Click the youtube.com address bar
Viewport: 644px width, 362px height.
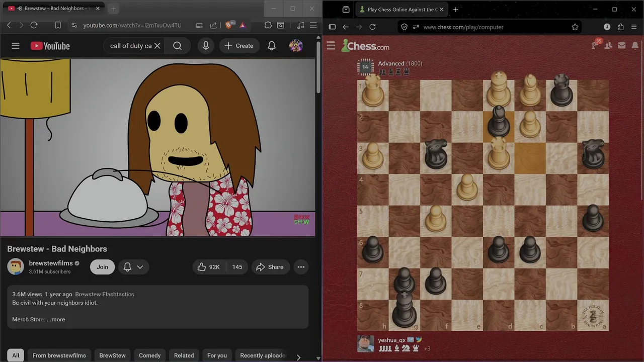132,25
